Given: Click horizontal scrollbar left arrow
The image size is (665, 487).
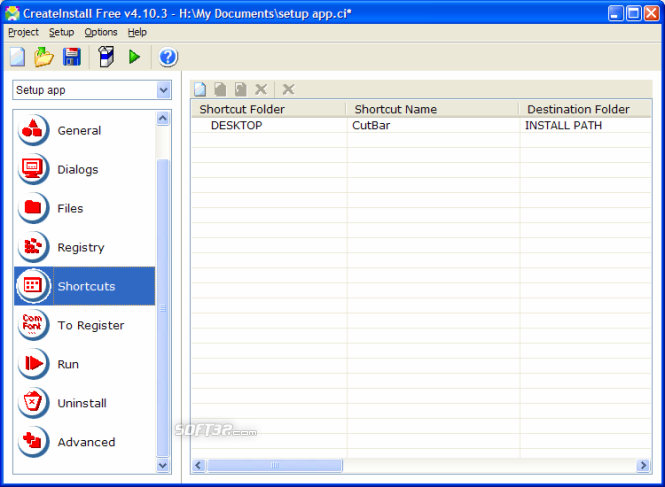Looking at the screenshot, I should pyautogui.click(x=198, y=465).
